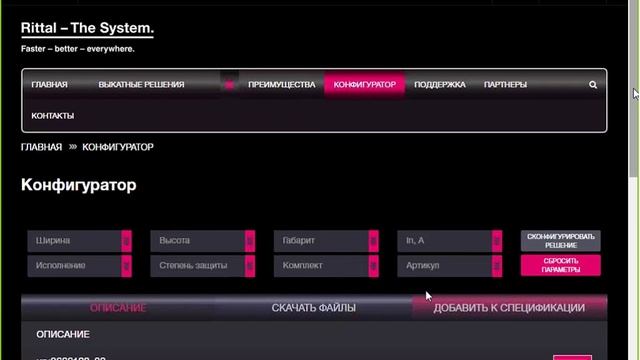Switch to the Скачать файлы tab
This screenshot has width=640, height=360.
point(313,308)
